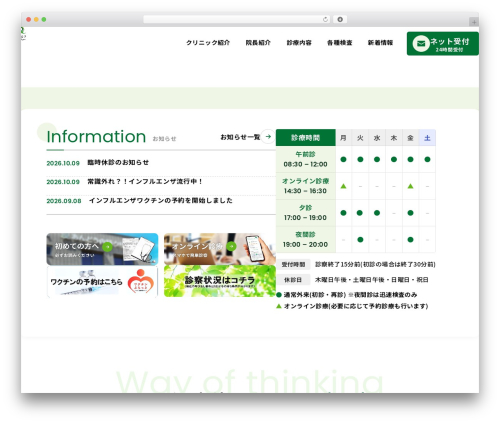500x423 pixels.
Task: Click the 2026.09.08 date
Action: click(x=64, y=201)
